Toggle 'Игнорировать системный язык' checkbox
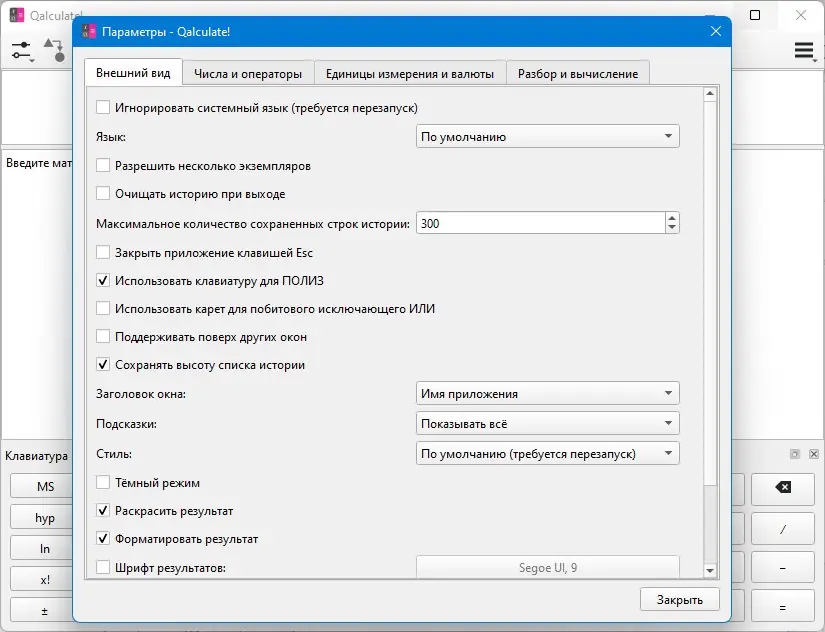 (x=103, y=108)
